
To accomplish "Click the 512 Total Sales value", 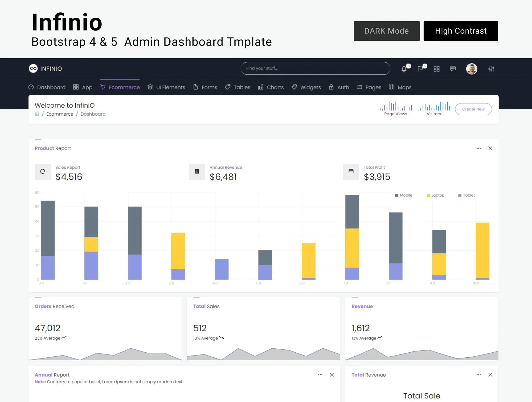I will pos(200,328).
